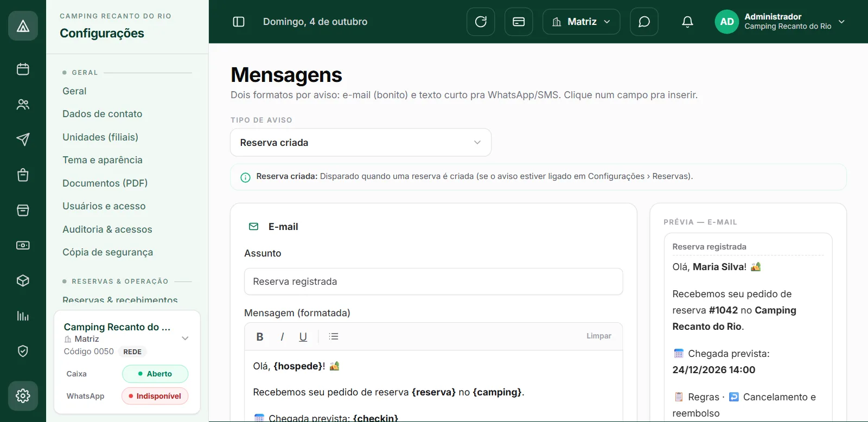
Task: Open the calendar icon in the sidebar
Action: 23,69
